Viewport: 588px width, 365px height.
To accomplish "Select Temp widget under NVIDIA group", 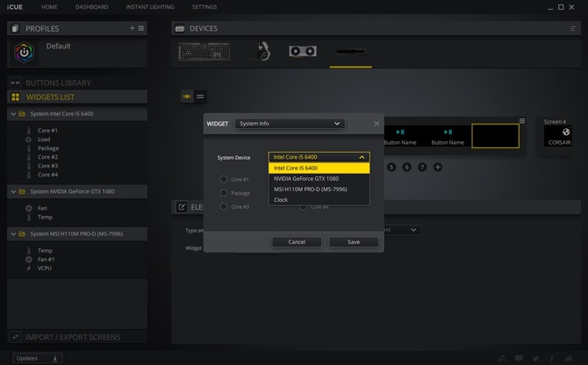I will click(x=45, y=217).
